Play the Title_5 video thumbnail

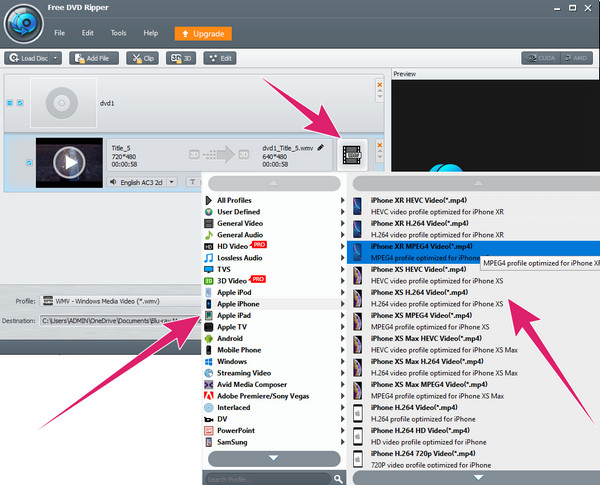point(69,163)
